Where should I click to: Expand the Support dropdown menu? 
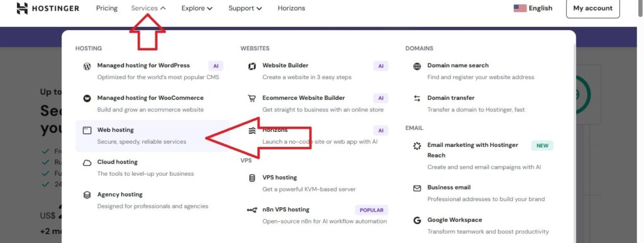pos(245,8)
